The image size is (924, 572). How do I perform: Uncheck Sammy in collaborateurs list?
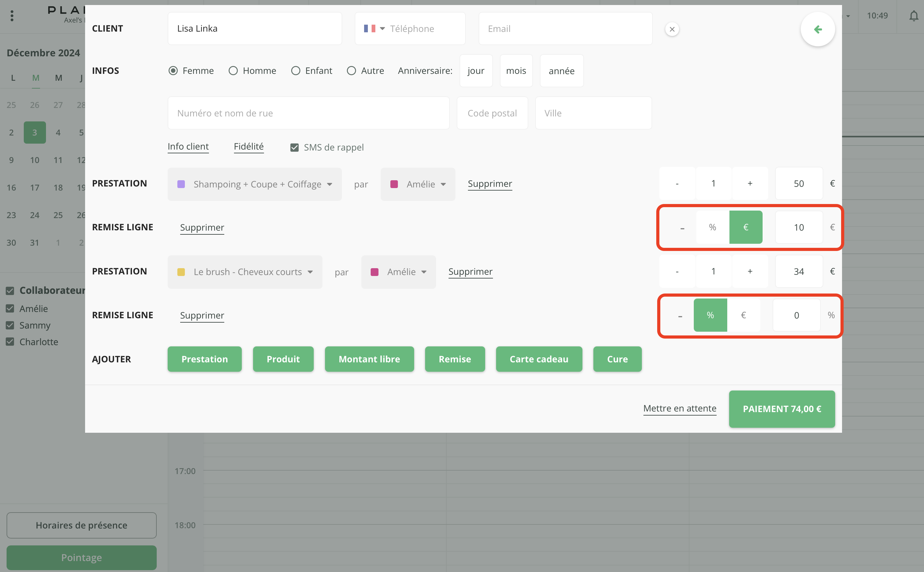click(x=10, y=325)
